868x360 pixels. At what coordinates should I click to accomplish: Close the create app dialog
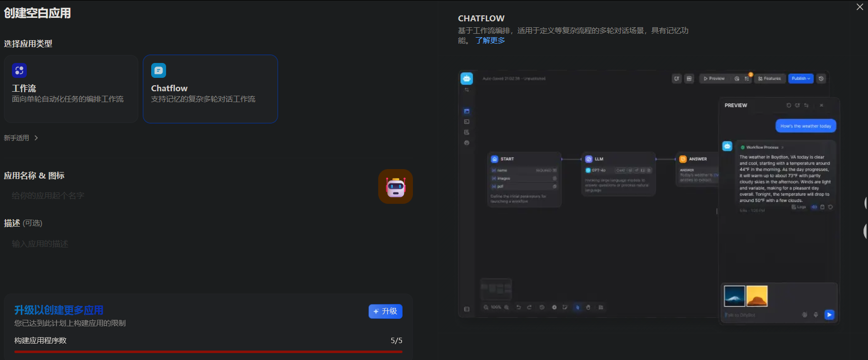coord(860,7)
